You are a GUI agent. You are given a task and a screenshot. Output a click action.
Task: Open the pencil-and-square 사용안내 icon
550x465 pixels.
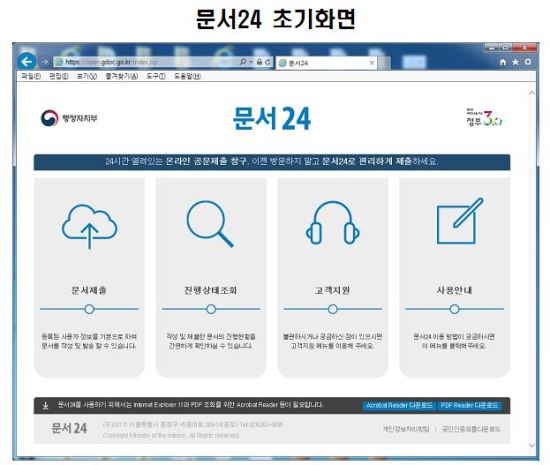(460, 221)
